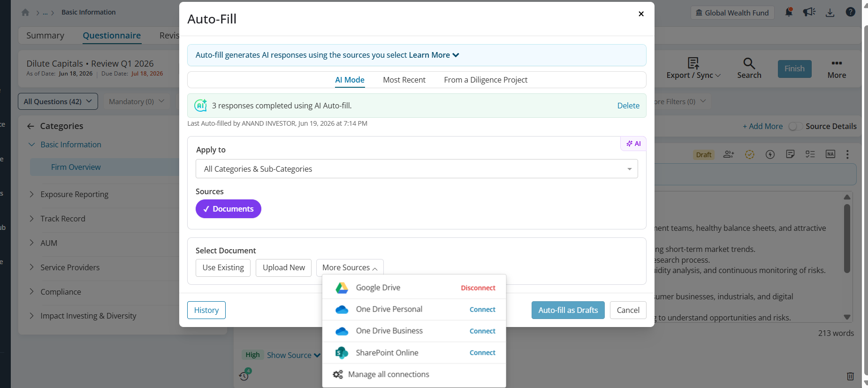The width and height of the screenshot is (868, 388).
Task: Click the AI badge in Apply to panel
Action: click(633, 144)
